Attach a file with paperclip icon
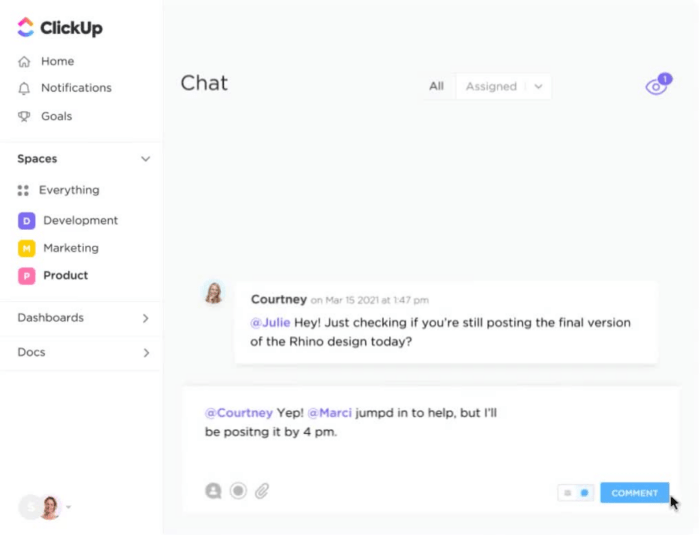Viewport: 700px width, 535px height. tap(262, 491)
